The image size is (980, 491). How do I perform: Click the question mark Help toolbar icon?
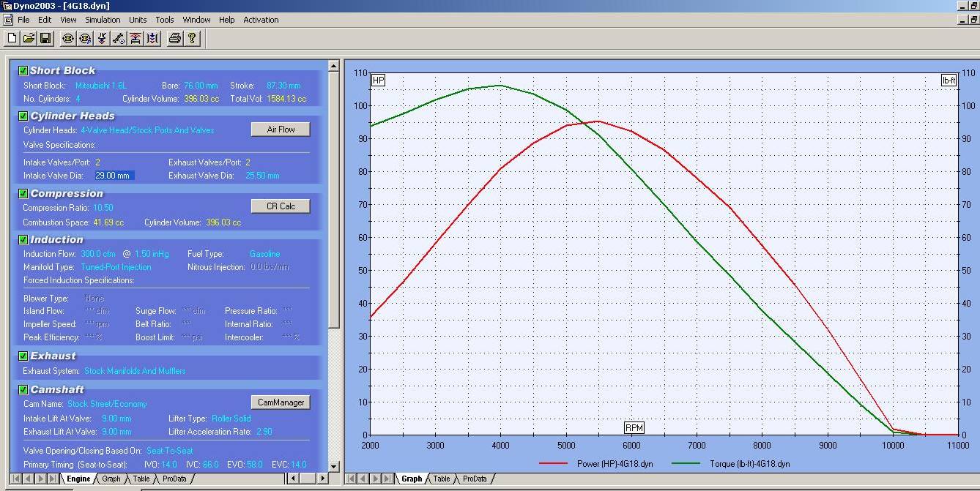click(x=192, y=38)
